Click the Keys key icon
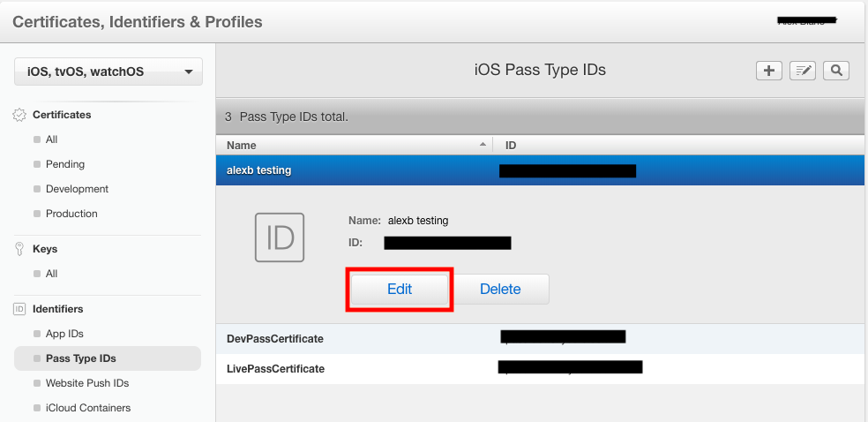Image resolution: width=868 pixels, height=422 pixels. pos(19,249)
